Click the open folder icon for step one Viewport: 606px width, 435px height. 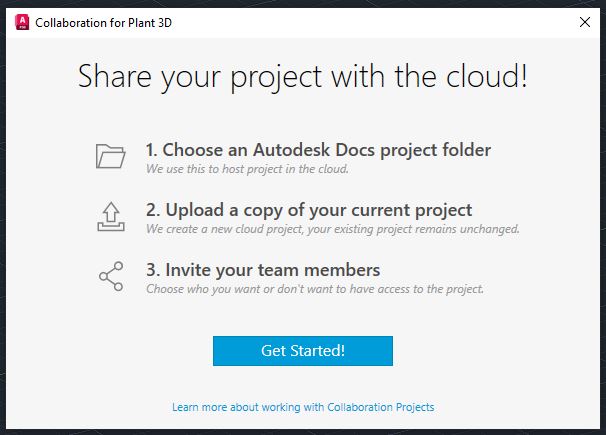(x=110, y=157)
